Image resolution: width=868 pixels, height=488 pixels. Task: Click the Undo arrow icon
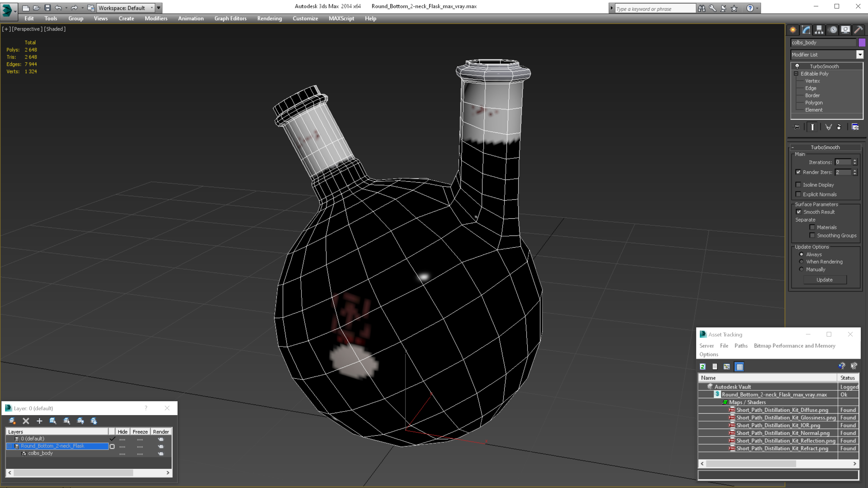[x=58, y=8]
